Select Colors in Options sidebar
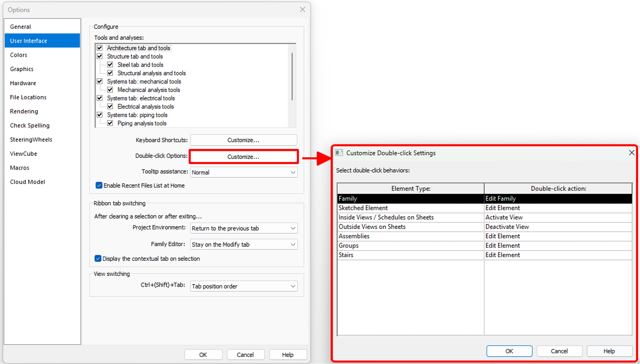 (42, 55)
